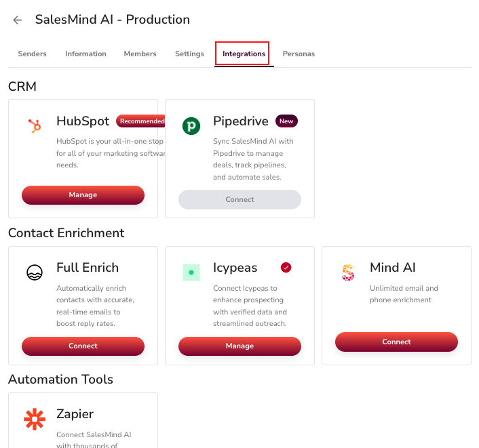Click the Mind AI logo icon
Image resolution: width=479 pixels, height=448 pixels.
point(348,272)
